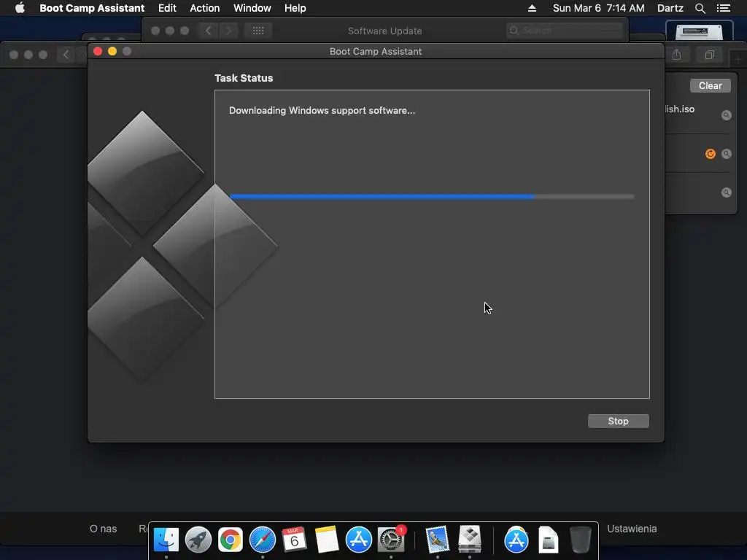The width and height of the screenshot is (747, 560).
Task: Open the Edit menu
Action: tap(167, 8)
